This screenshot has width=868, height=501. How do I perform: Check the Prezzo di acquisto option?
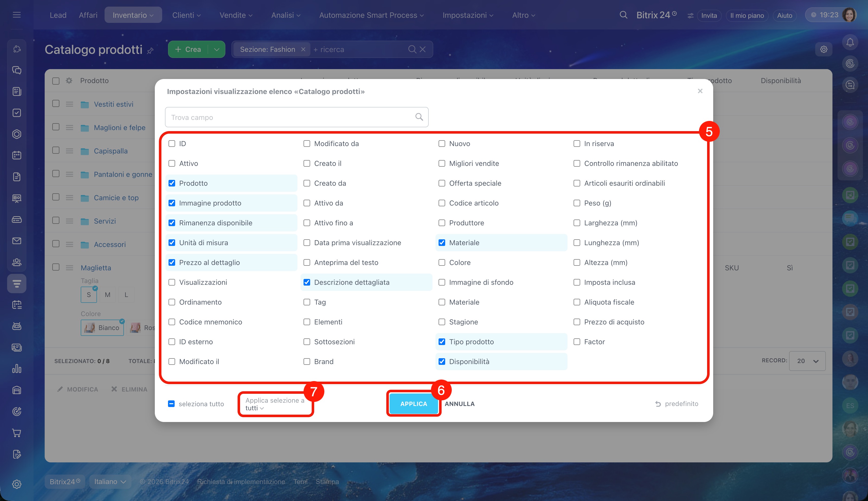pyautogui.click(x=577, y=322)
